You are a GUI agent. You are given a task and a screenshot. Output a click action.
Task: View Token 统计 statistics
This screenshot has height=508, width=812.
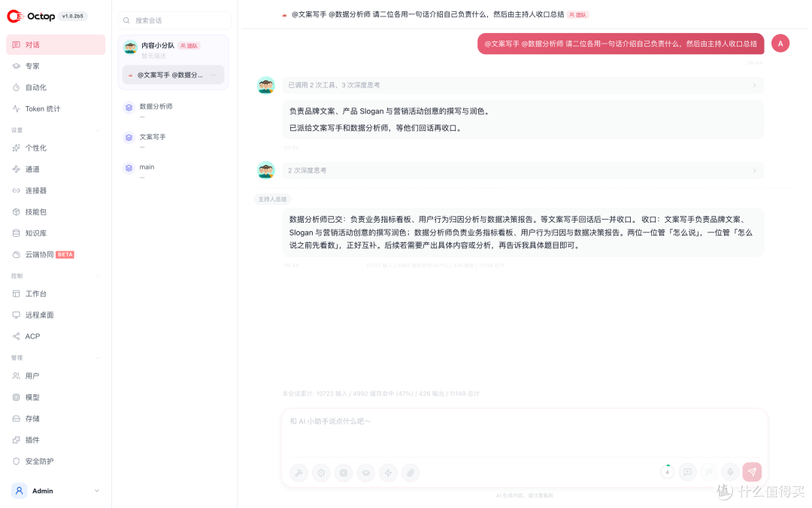pyautogui.click(x=56, y=109)
